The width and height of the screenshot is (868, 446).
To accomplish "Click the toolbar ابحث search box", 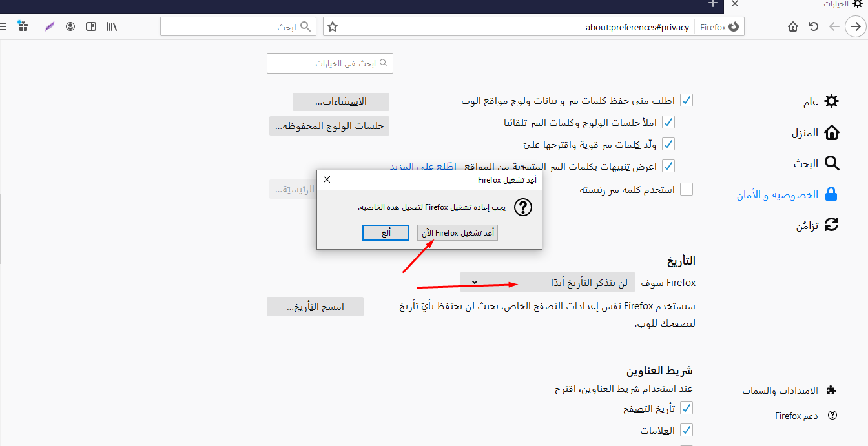I will tap(238, 26).
